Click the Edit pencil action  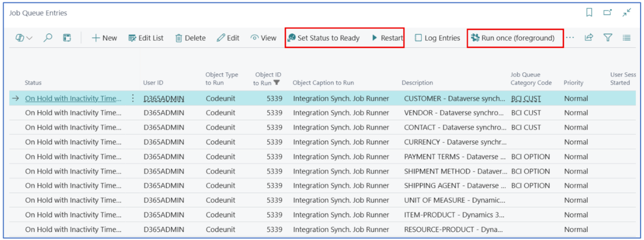(x=228, y=38)
